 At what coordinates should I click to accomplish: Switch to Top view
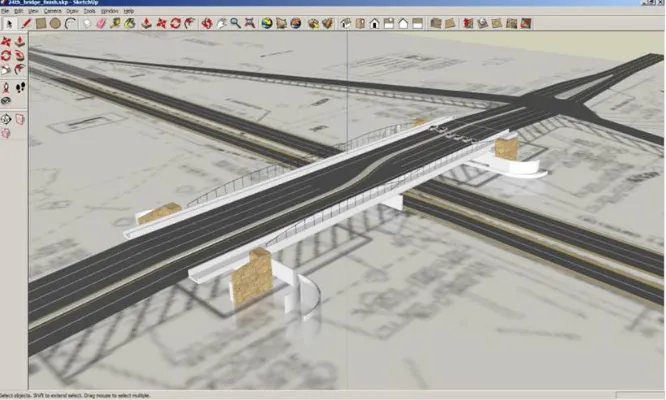[x=360, y=24]
